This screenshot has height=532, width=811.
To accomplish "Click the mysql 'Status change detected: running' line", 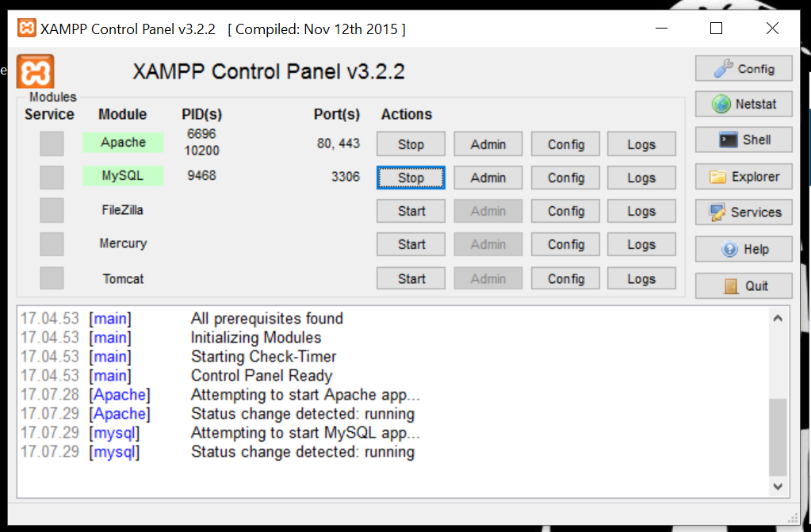I will point(303,452).
